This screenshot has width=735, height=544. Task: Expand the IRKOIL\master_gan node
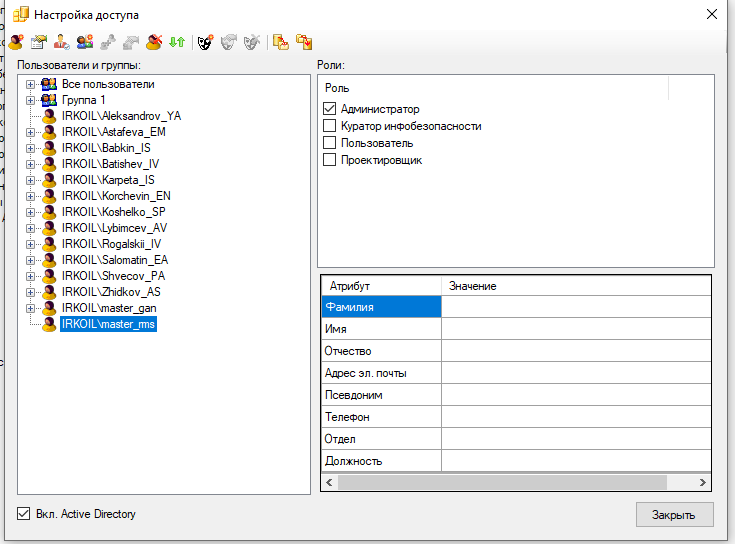pyautogui.click(x=30, y=308)
